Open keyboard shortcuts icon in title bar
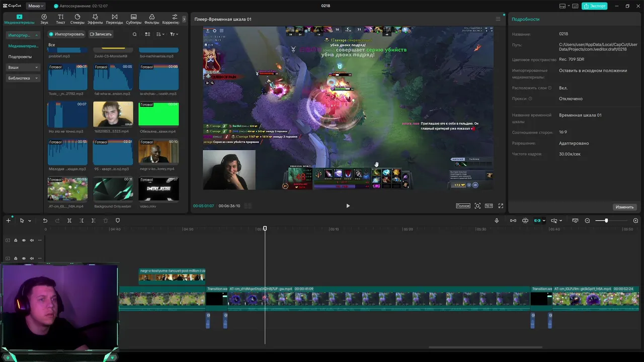The height and width of the screenshot is (362, 644). [575, 6]
